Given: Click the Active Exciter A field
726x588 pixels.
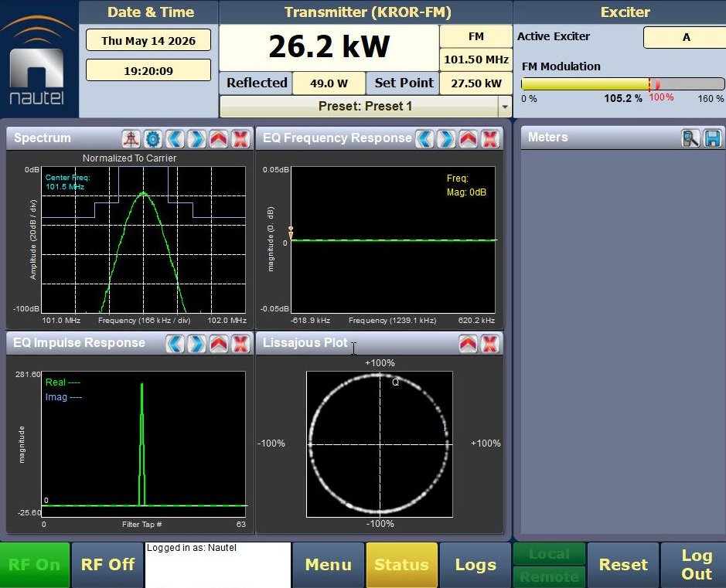Looking at the screenshot, I should point(685,37).
